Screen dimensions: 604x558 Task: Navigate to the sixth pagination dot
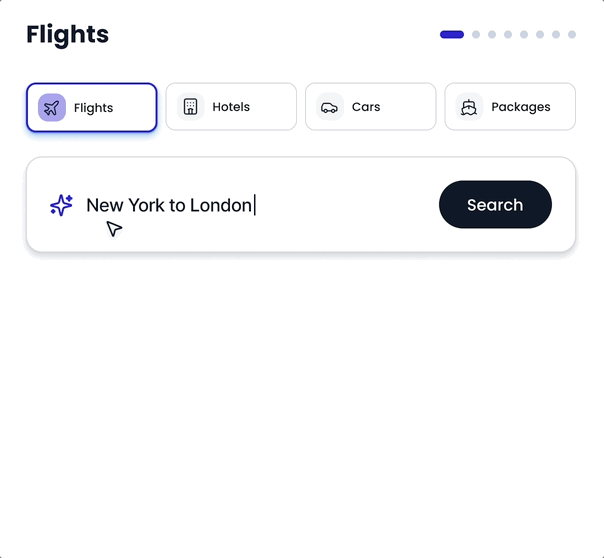point(540,35)
